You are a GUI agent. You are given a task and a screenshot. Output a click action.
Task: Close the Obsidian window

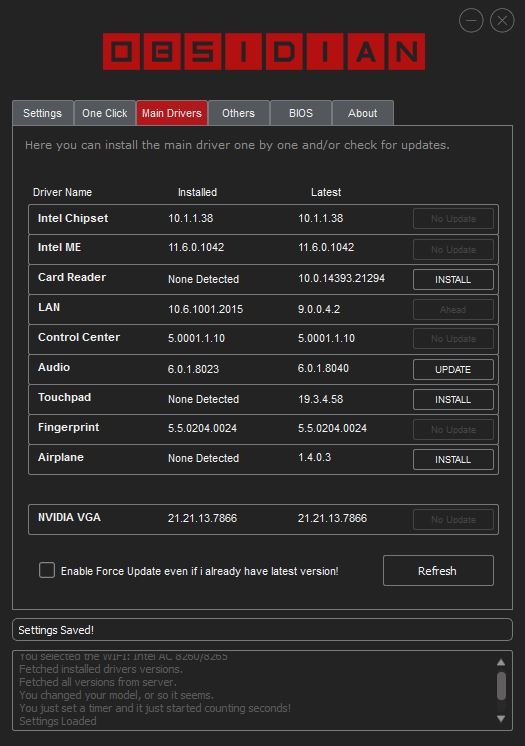tap(502, 20)
